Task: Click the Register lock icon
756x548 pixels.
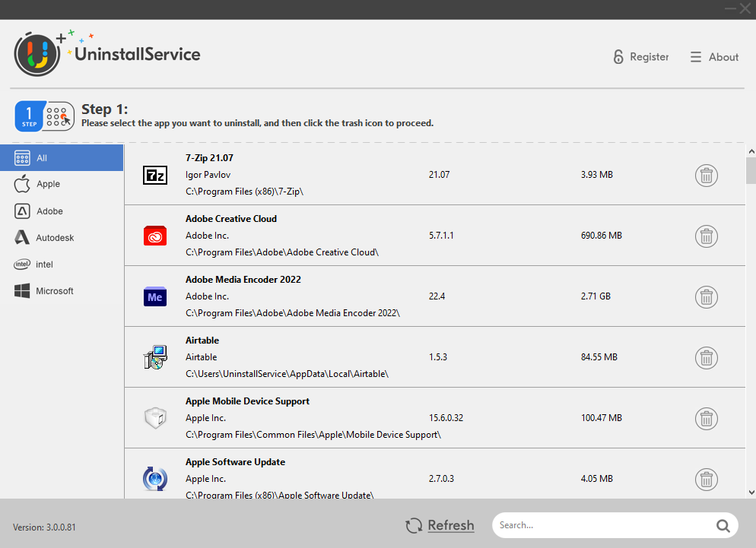Action: pyautogui.click(x=618, y=57)
